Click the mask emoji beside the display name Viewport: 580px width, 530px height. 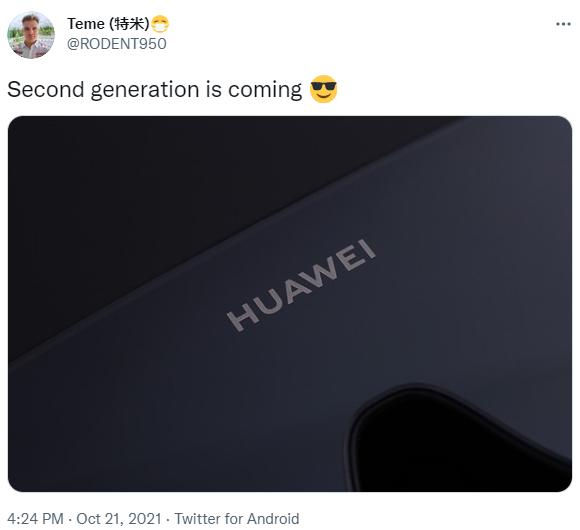160,24
